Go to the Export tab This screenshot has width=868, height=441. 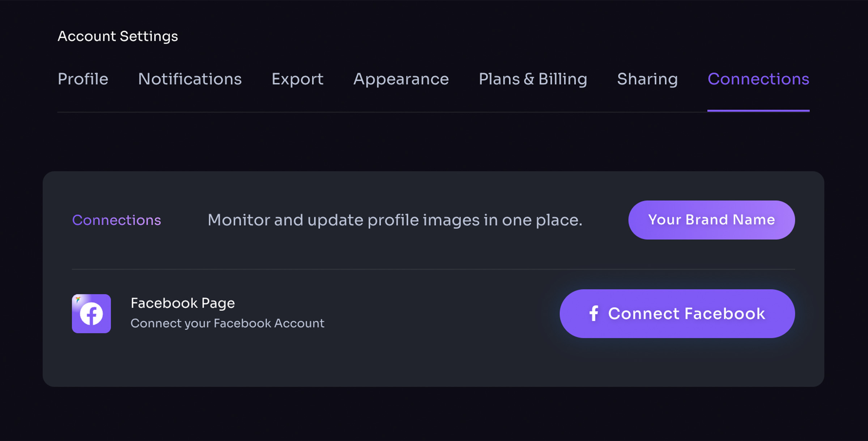pos(297,79)
